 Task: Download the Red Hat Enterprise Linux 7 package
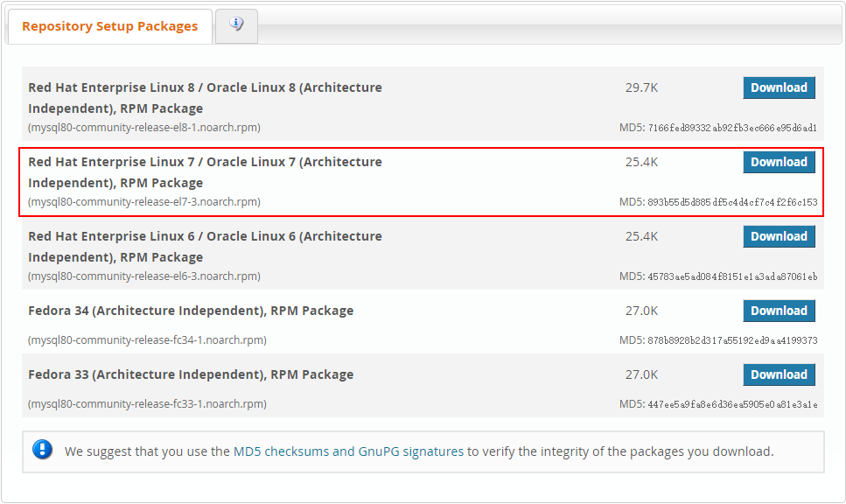pyautogui.click(x=779, y=162)
